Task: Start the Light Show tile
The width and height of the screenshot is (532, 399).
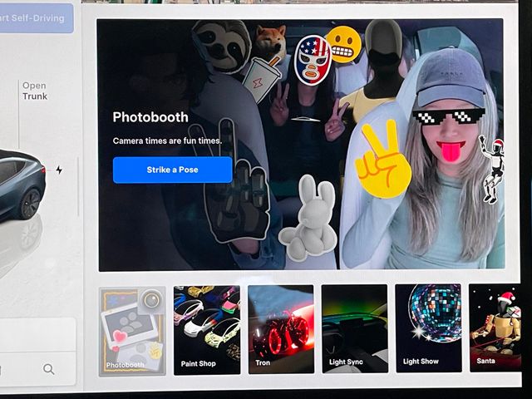Action: (428, 329)
